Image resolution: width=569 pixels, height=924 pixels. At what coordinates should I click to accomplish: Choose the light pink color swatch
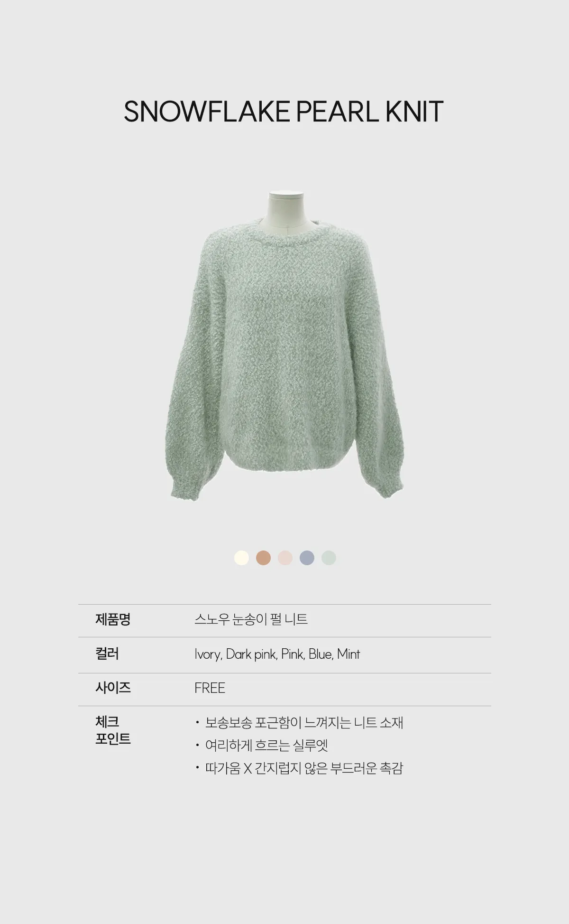click(285, 558)
